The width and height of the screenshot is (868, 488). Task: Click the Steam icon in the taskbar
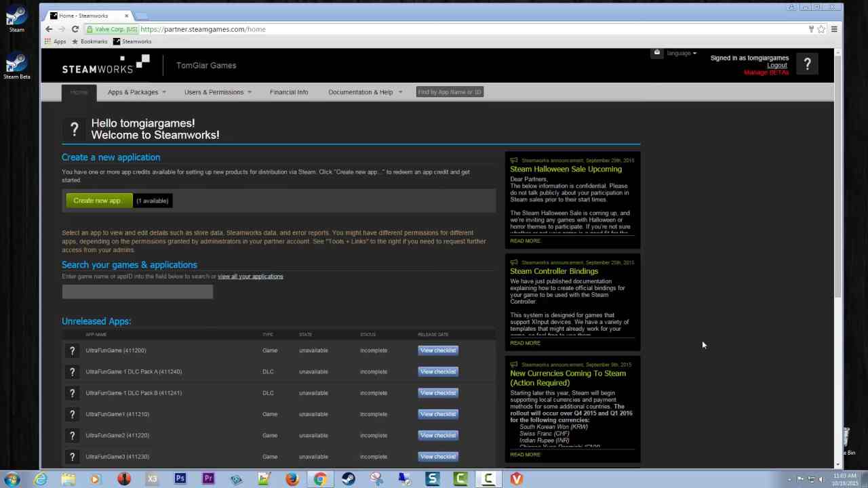click(x=348, y=479)
